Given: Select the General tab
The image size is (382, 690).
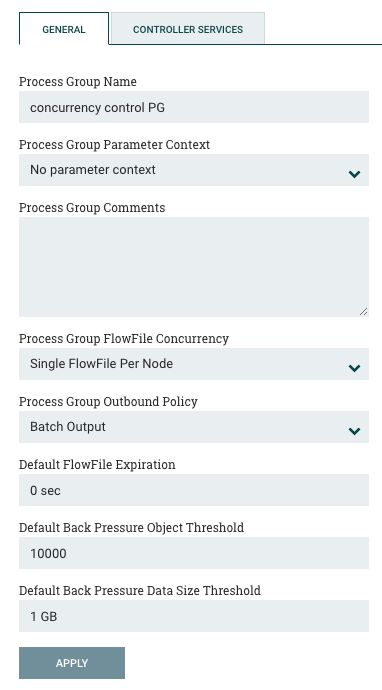Looking at the screenshot, I should pos(64,29).
